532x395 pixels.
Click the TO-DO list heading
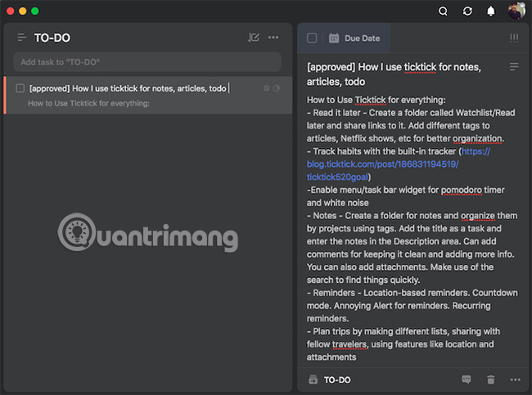pyautogui.click(x=52, y=38)
